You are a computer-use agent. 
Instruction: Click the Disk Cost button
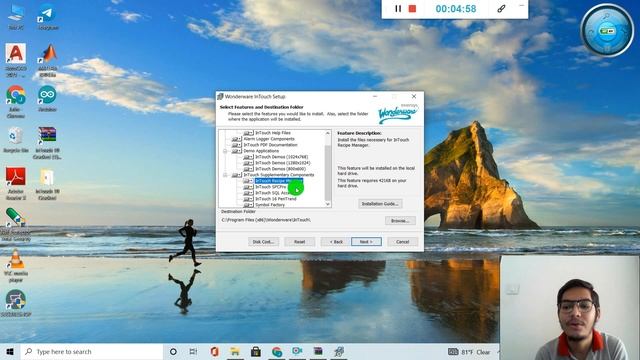(263, 242)
